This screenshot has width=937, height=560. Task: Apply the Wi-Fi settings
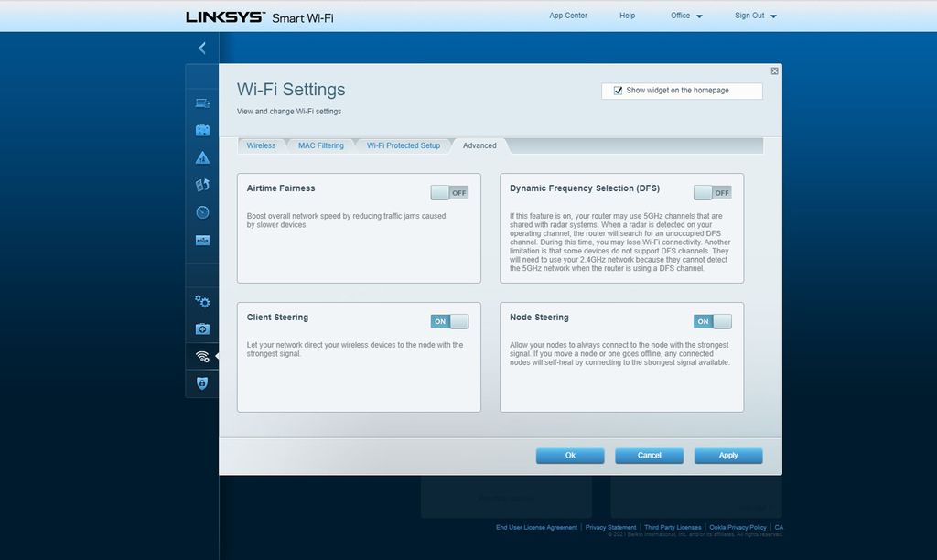tap(728, 455)
